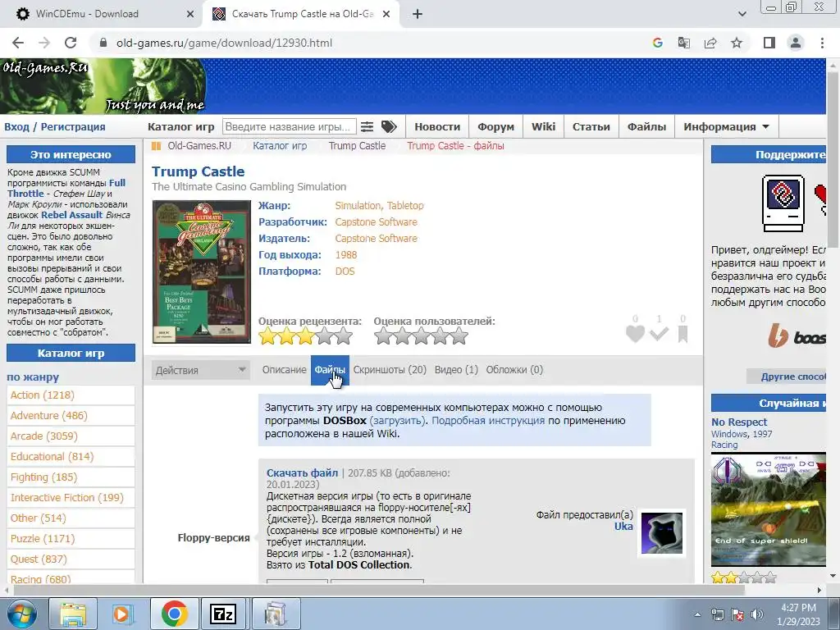Open a new browser tab
This screenshot has width=840, height=630.
pos(418,14)
